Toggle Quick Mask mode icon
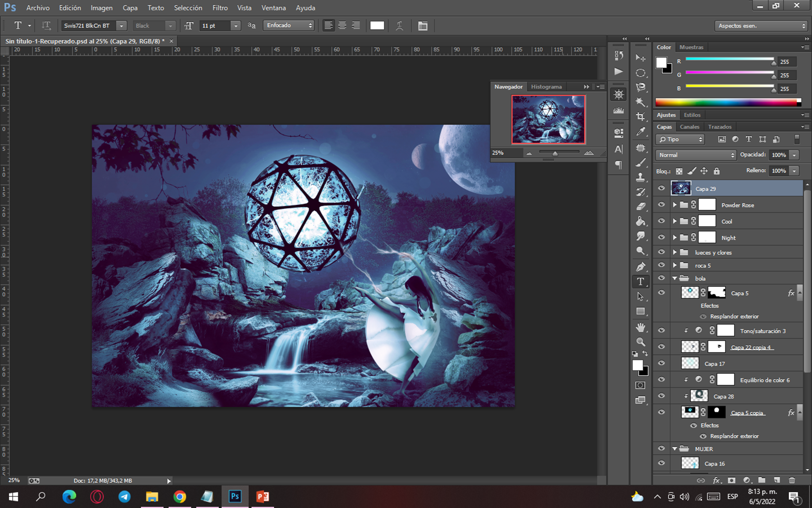 [641, 385]
